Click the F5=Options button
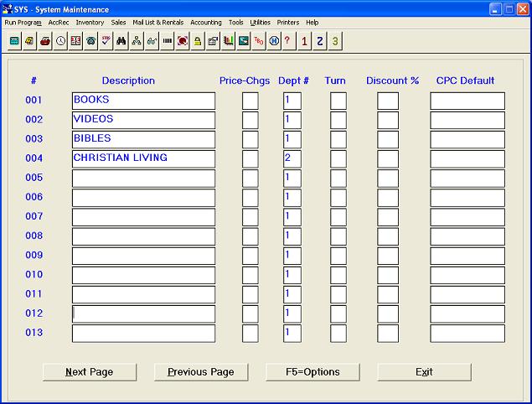 pyautogui.click(x=312, y=372)
